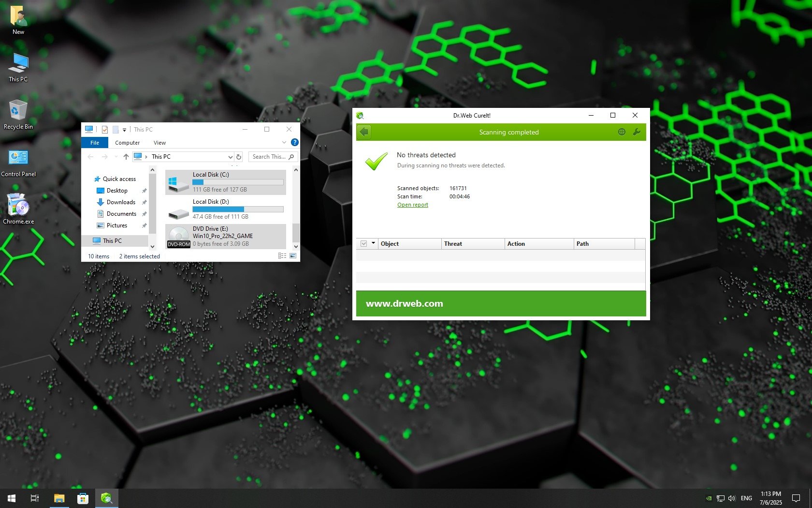812x508 pixels.
Task: Unpin Desktop from Quick access
Action: 144,191
